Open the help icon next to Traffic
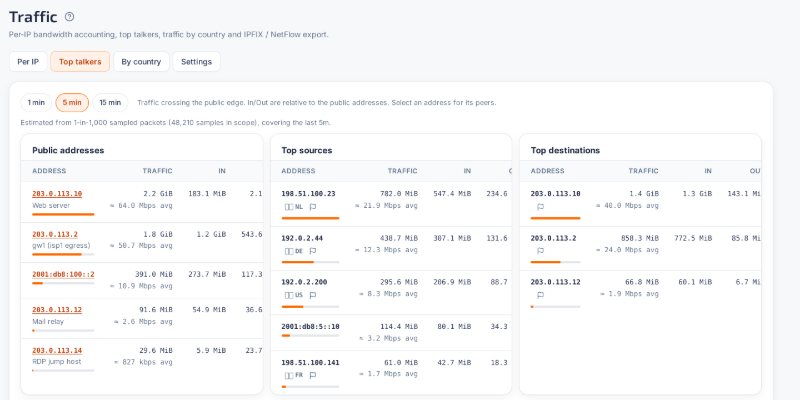The width and height of the screenshot is (800, 400). (69, 17)
